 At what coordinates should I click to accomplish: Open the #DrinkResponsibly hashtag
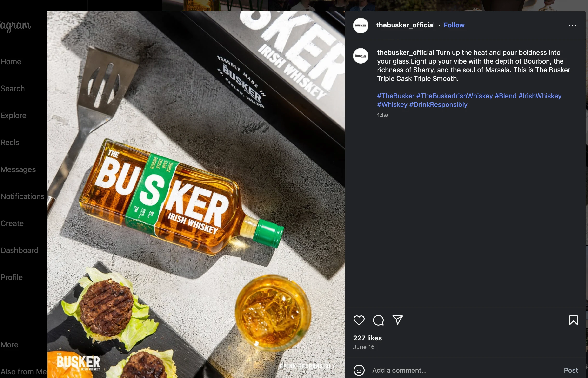(438, 105)
